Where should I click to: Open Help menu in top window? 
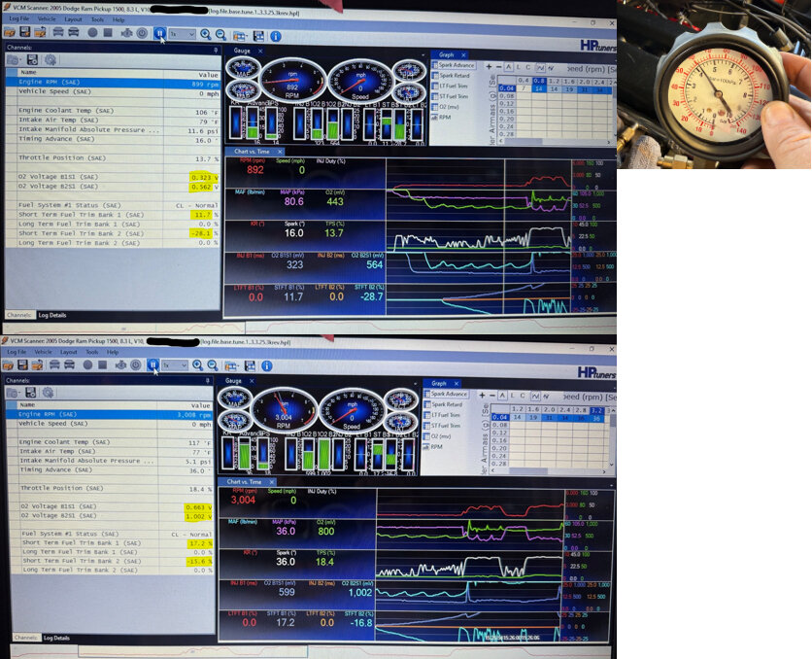118,20
